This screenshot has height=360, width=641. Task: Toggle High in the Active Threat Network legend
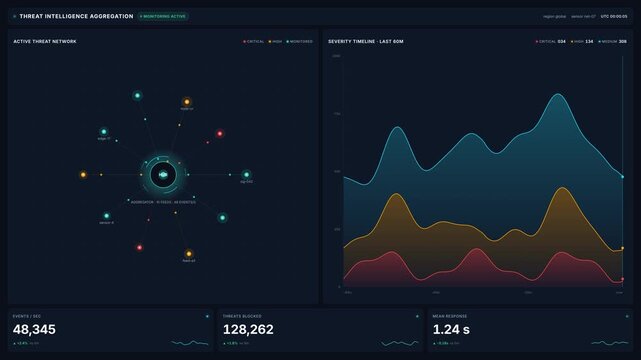tap(275, 42)
